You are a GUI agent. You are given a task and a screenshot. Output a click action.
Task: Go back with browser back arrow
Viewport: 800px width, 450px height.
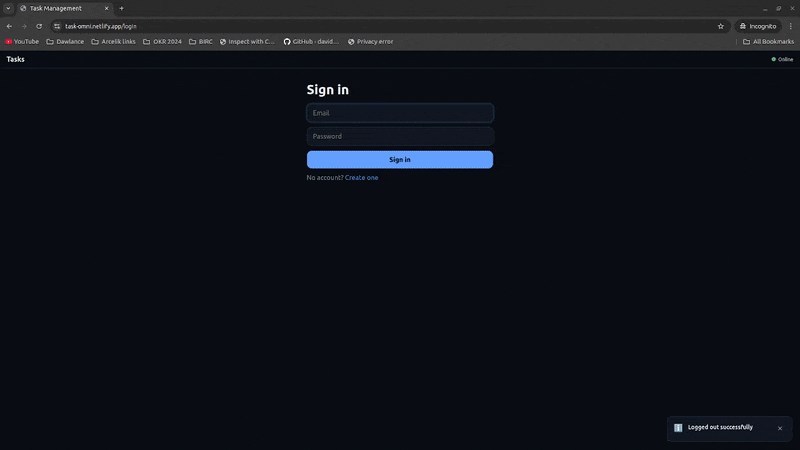click(9, 26)
